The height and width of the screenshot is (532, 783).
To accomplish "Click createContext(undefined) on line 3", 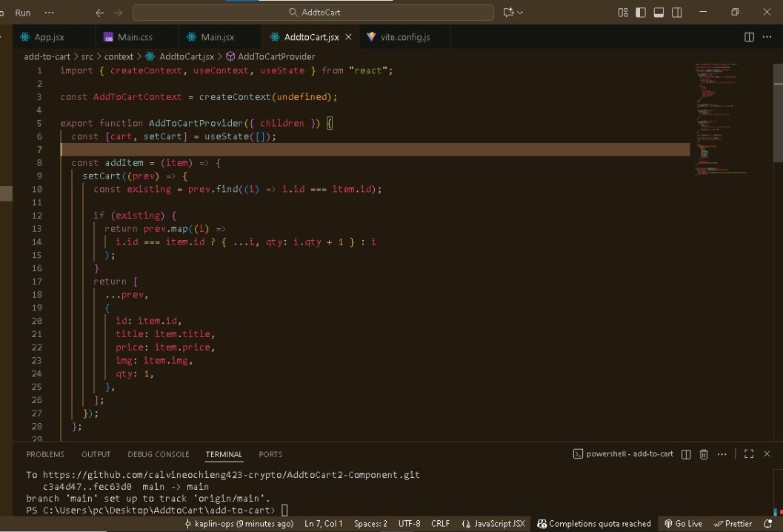I will (x=265, y=97).
